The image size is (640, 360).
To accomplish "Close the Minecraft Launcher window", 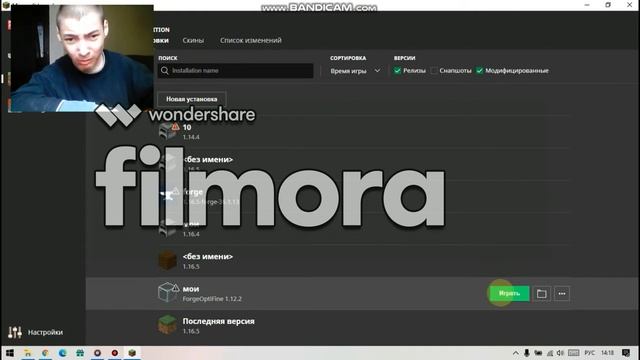I will pyautogui.click(x=629, y=5).
